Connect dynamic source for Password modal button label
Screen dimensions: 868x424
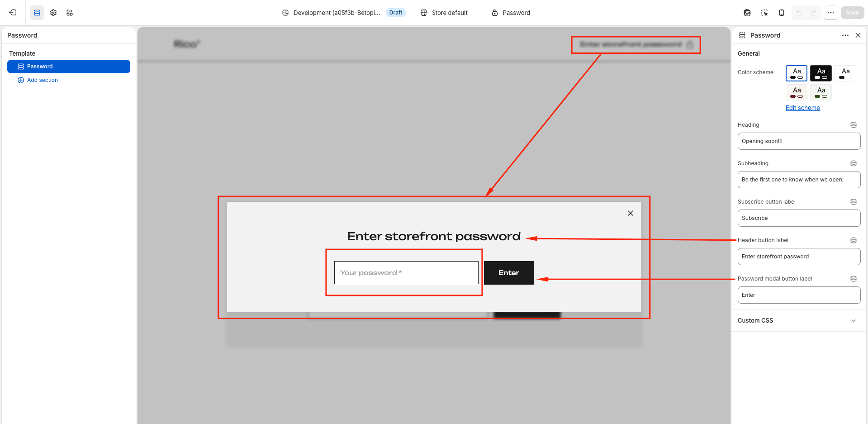[x=854, y=279]
